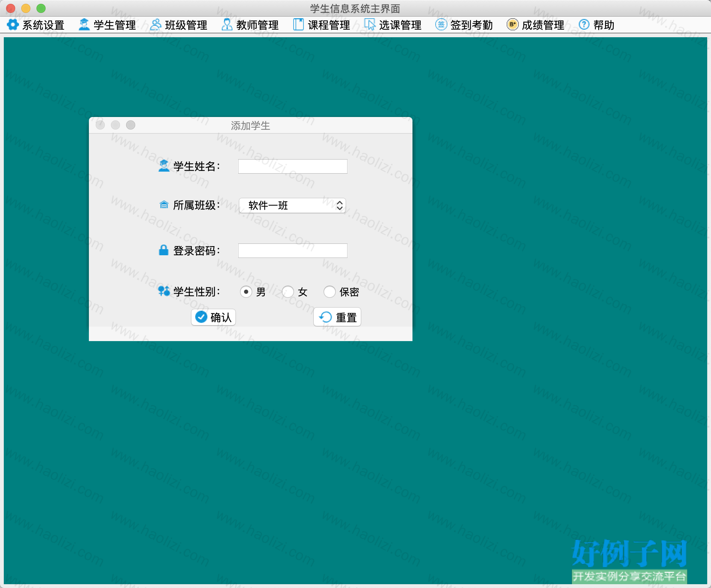This screenshot has height=588, width=711.
Task: Click the green zoom button of main window
Action: pos(41,8)
